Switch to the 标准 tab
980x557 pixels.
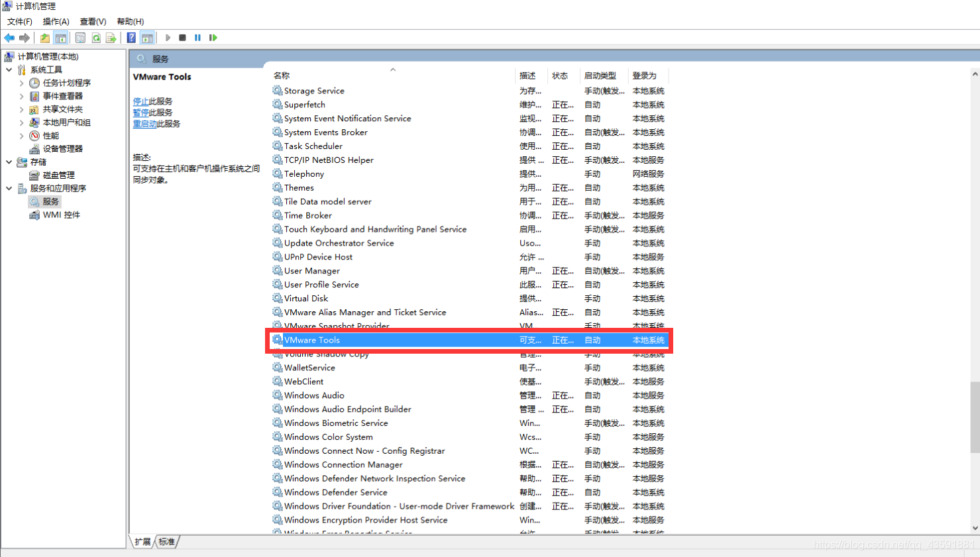coord(167,542)
